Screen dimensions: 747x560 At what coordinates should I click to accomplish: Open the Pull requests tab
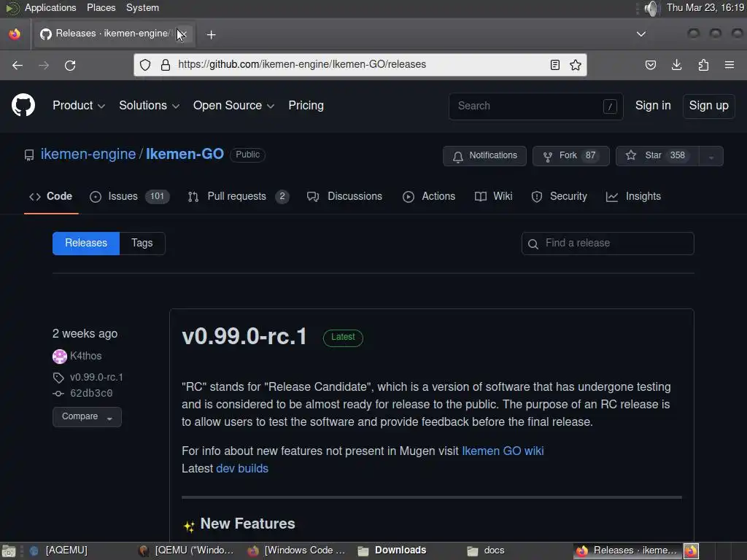click(x=239, y=196)
